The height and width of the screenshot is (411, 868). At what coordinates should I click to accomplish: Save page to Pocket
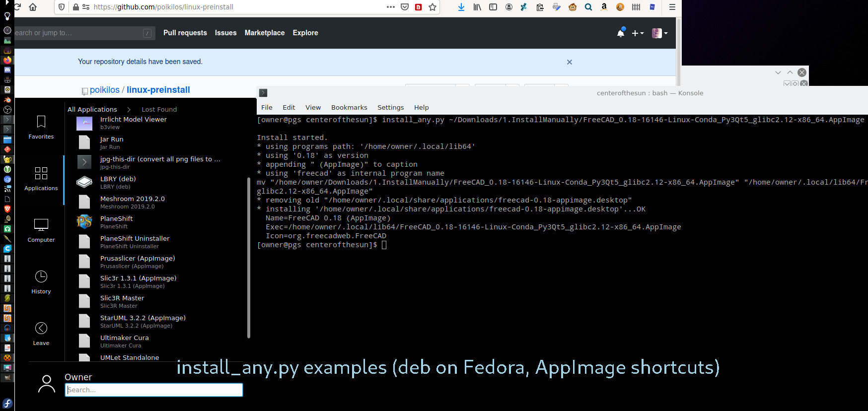point(405,7)
